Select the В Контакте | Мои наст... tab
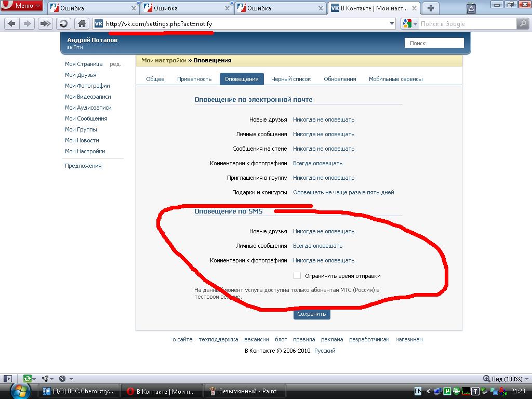The image size is (532, 399). point(374,8)
